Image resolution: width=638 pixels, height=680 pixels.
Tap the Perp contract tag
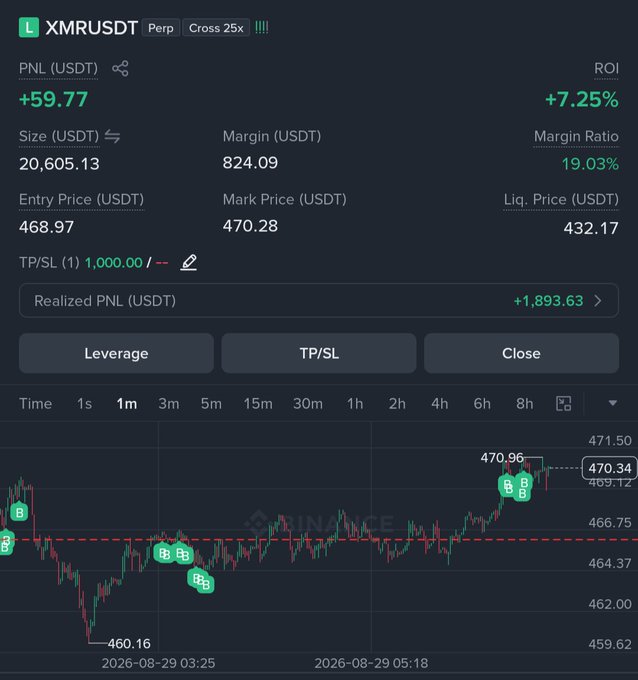[160, 28]
